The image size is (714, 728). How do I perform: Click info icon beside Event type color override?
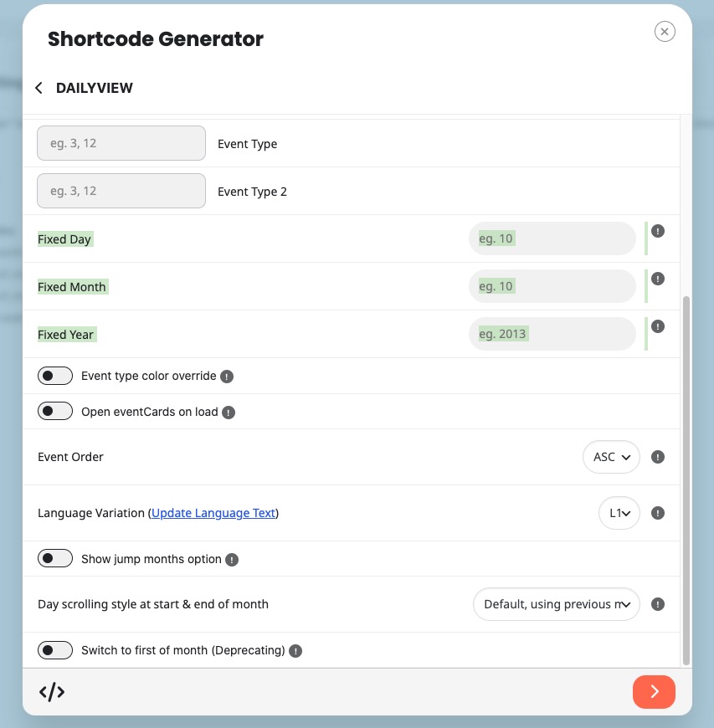point(227,377)
